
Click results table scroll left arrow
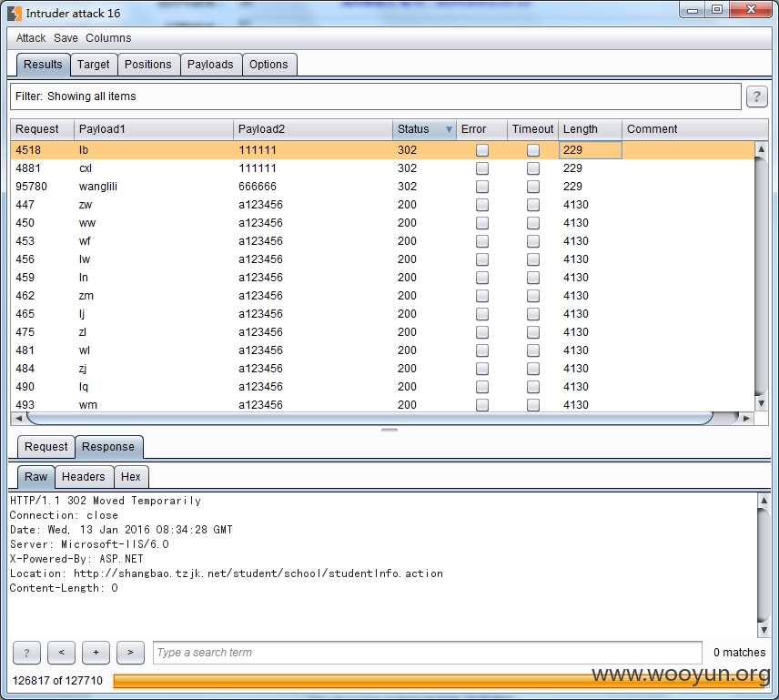(x=18, y=419)
